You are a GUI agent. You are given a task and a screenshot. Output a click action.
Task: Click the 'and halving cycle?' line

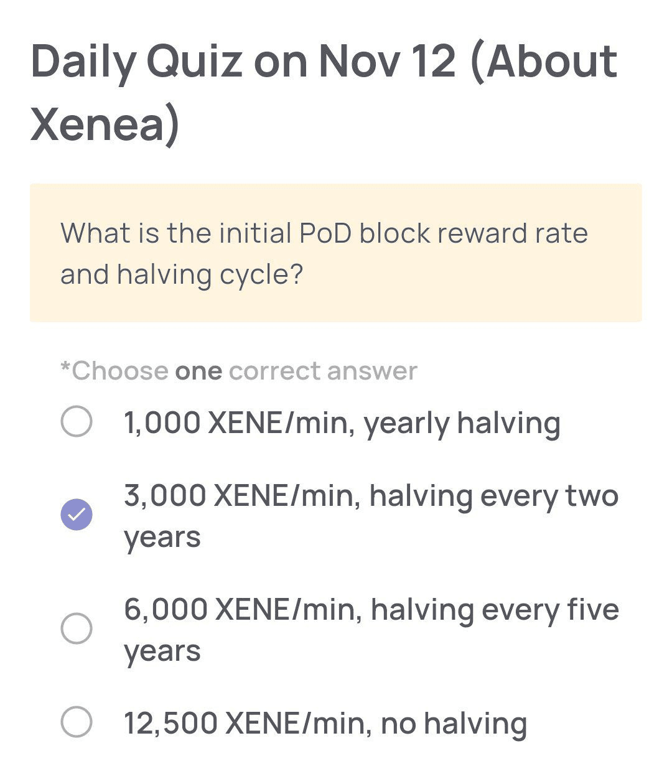coord(181,274)
